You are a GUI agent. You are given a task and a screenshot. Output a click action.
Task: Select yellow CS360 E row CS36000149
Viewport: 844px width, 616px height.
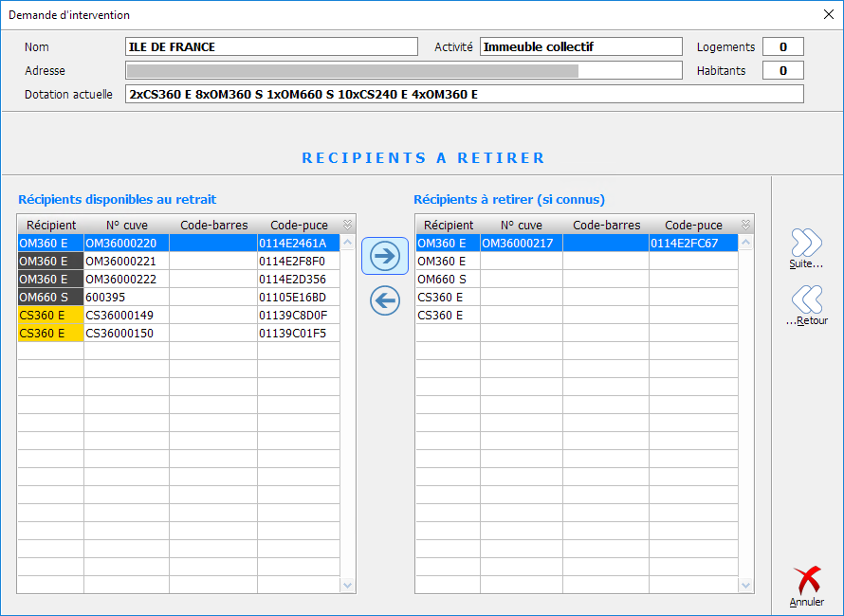click(x=126, y=316)
